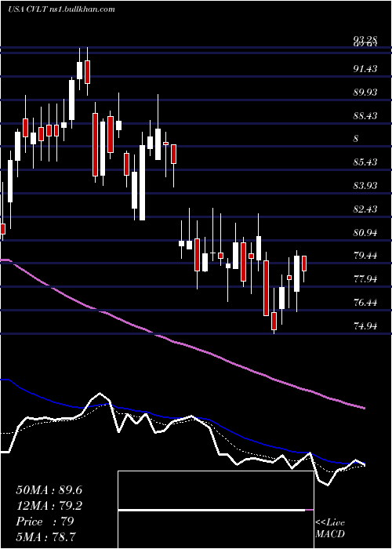Select the 85.43 price axis label
The height and width of the screenshot is (549, 392).
click(x=365, y=162)
